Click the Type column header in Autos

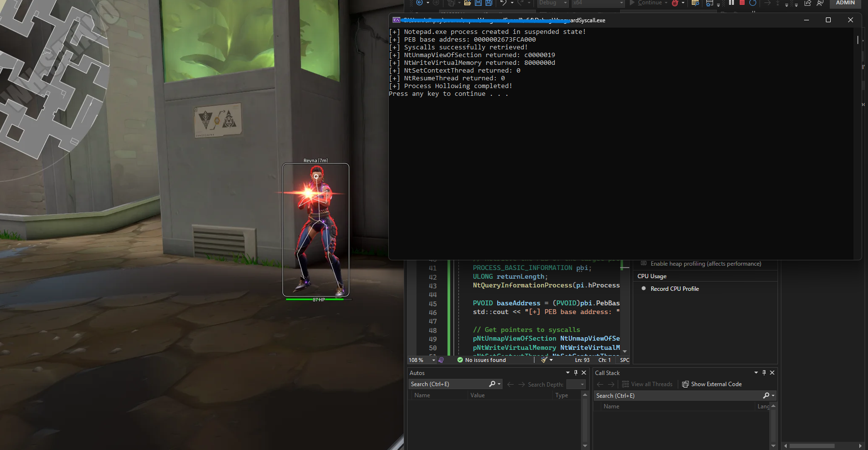coord(562,395)
